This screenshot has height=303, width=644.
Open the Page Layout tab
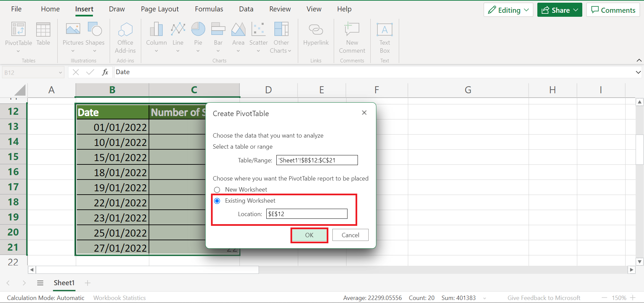160,9
